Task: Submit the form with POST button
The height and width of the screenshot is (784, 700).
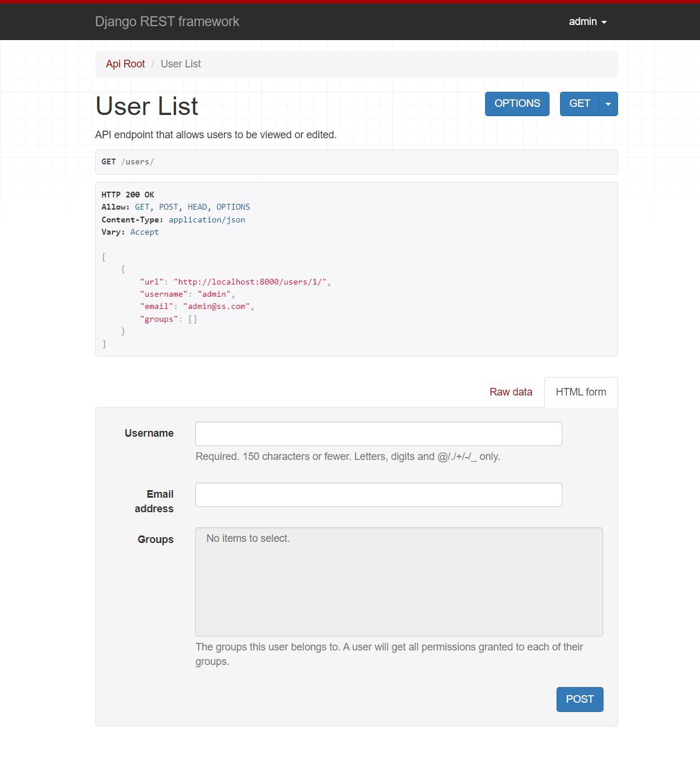Action: pyautogui.click(x=579, y=699)
